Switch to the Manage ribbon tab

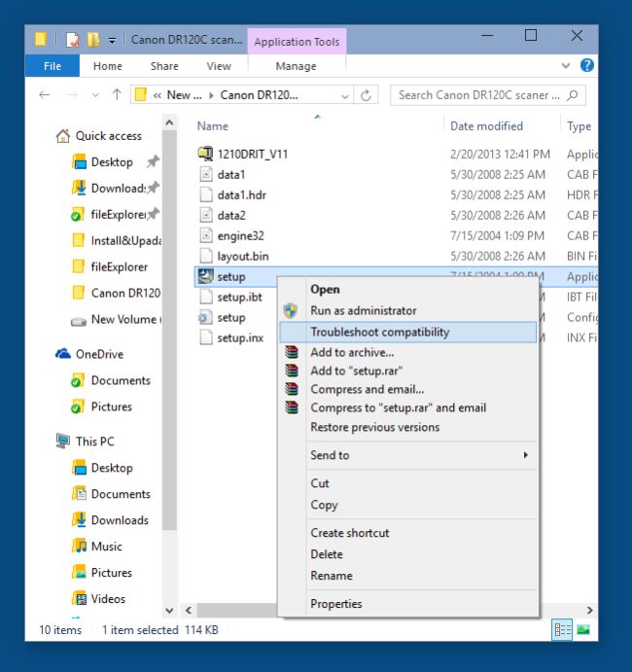tap(297, 66)
